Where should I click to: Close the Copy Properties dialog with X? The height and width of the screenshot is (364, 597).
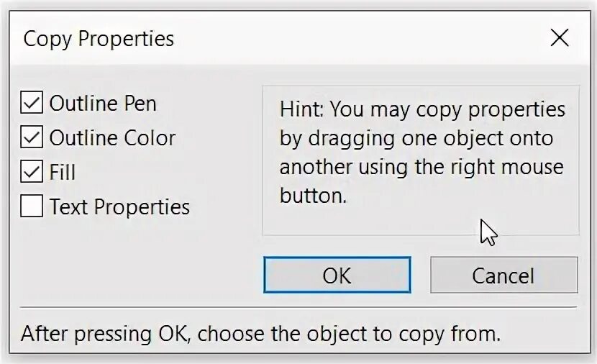pos(559,38)
